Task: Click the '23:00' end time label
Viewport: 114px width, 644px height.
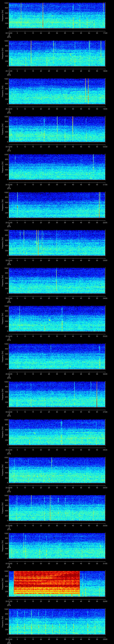Action: tap(105, 260)
